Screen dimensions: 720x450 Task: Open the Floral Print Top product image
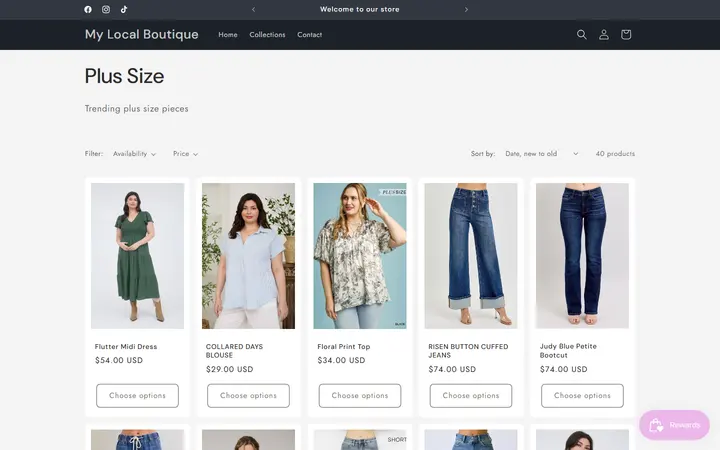coord(360,256)
